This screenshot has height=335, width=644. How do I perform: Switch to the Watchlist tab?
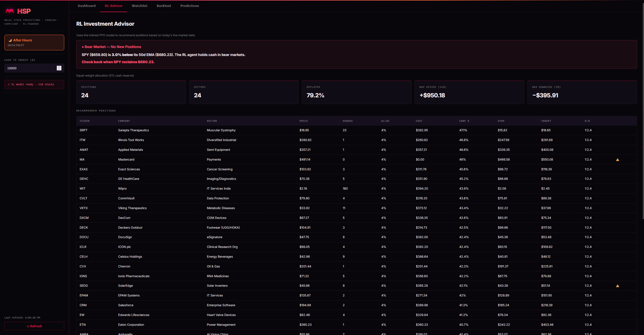point(139,6)
